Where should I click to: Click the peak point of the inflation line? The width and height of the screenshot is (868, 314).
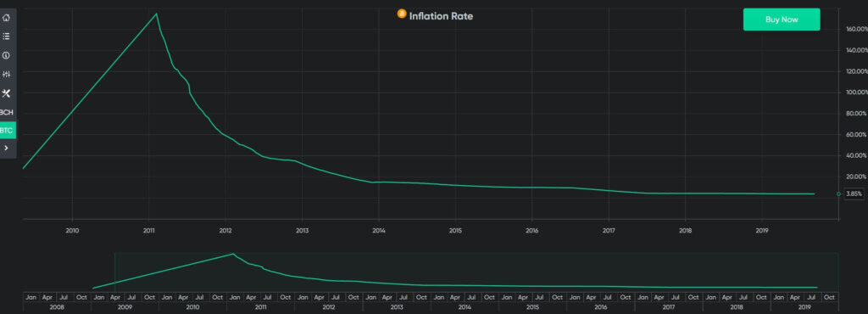coord(156,14)
